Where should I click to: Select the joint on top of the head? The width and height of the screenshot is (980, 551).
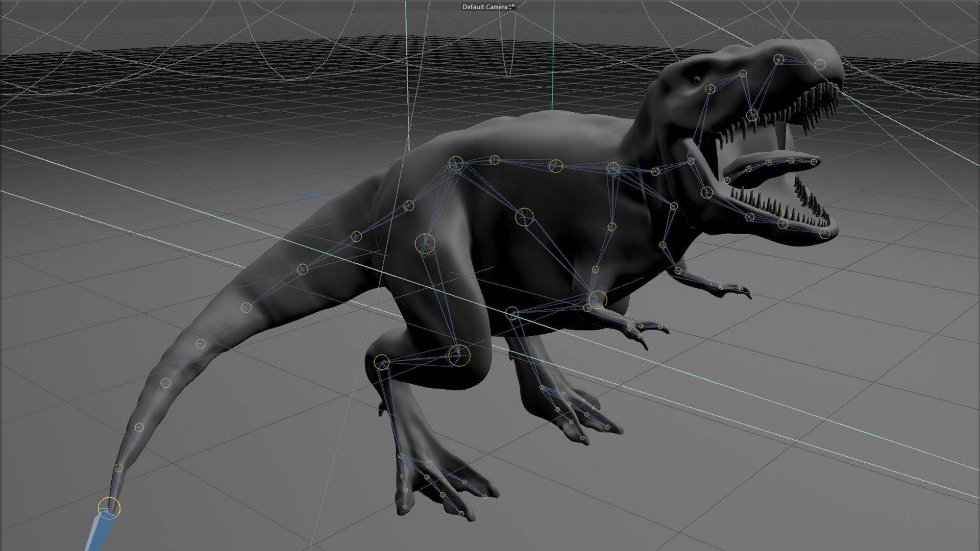pos(778,59)
